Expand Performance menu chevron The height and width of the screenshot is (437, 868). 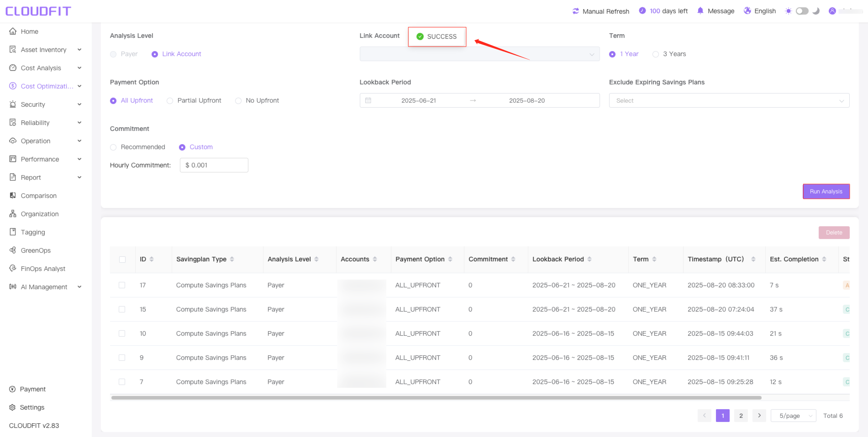[79, 159]
